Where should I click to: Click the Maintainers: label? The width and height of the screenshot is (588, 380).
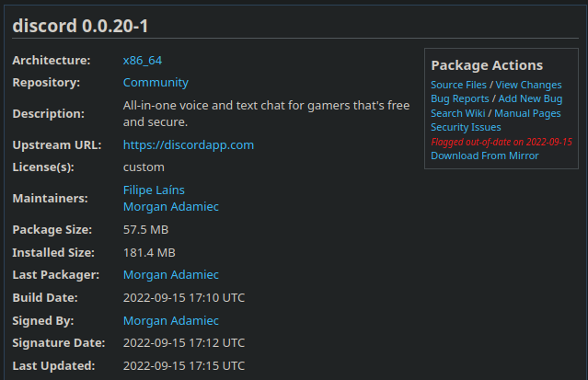(51, 198)
